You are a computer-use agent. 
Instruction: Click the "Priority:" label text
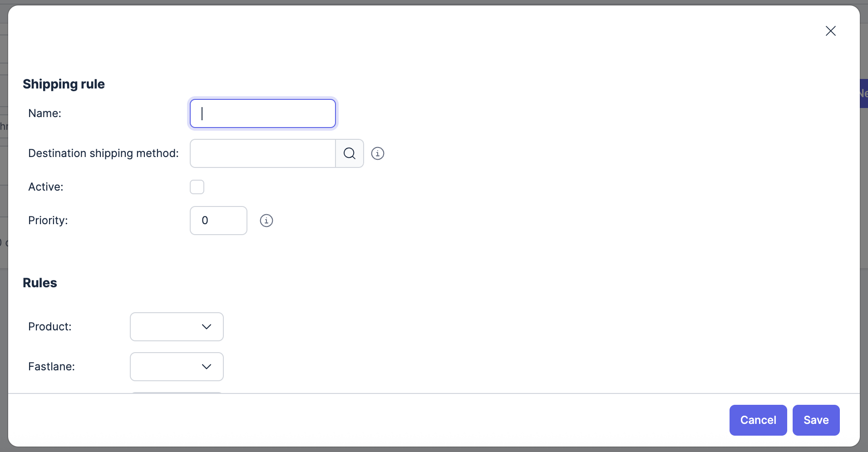48,221
